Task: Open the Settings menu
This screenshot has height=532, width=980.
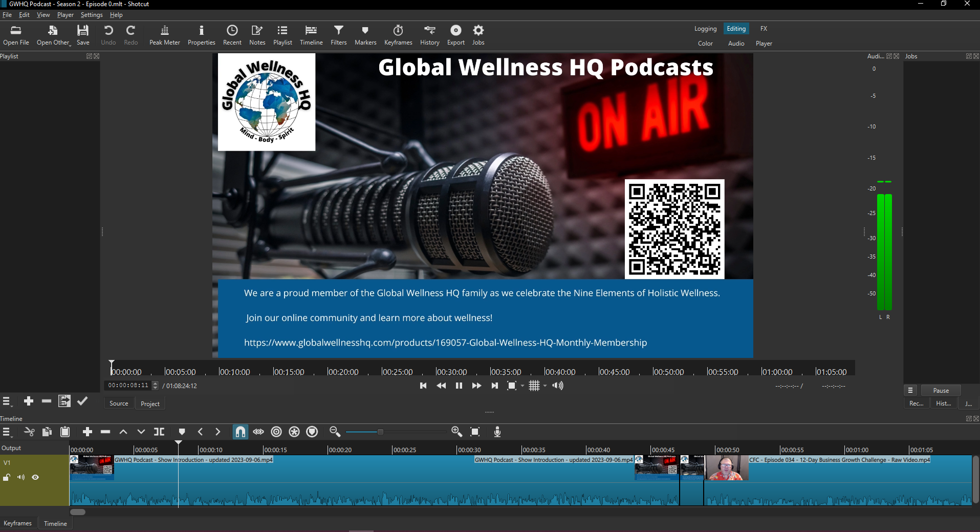Action: point(92,15)
